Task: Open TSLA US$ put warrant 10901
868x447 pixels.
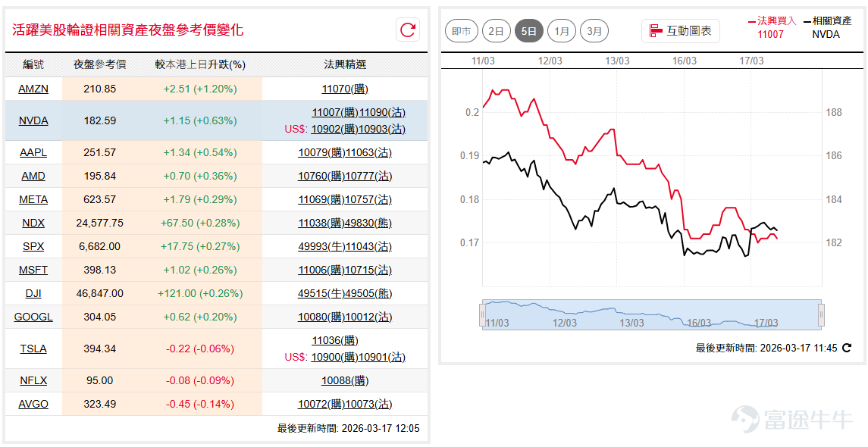Action: click(x=383, y=358)
